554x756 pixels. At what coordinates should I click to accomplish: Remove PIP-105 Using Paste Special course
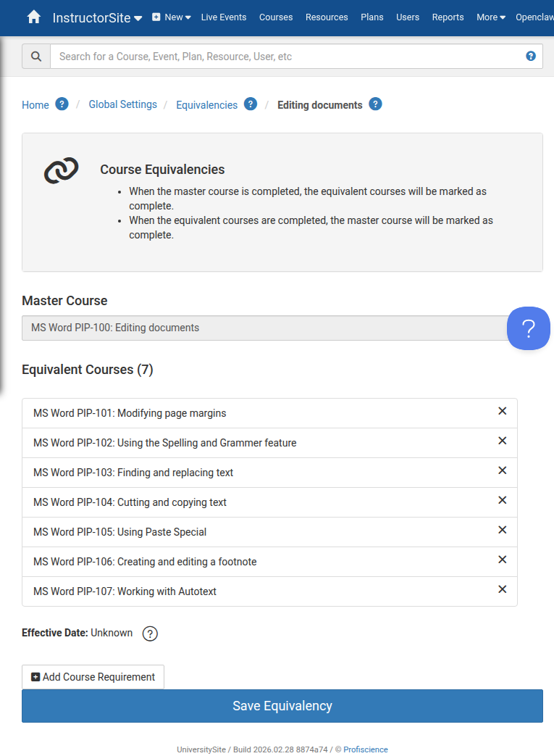click(x=502, y=530)
